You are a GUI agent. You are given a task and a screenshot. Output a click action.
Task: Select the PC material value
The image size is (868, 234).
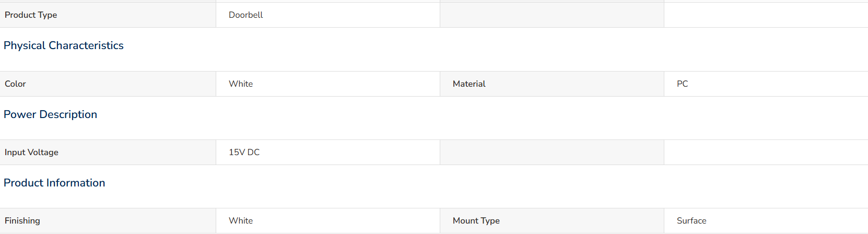(x=682, y=84)
